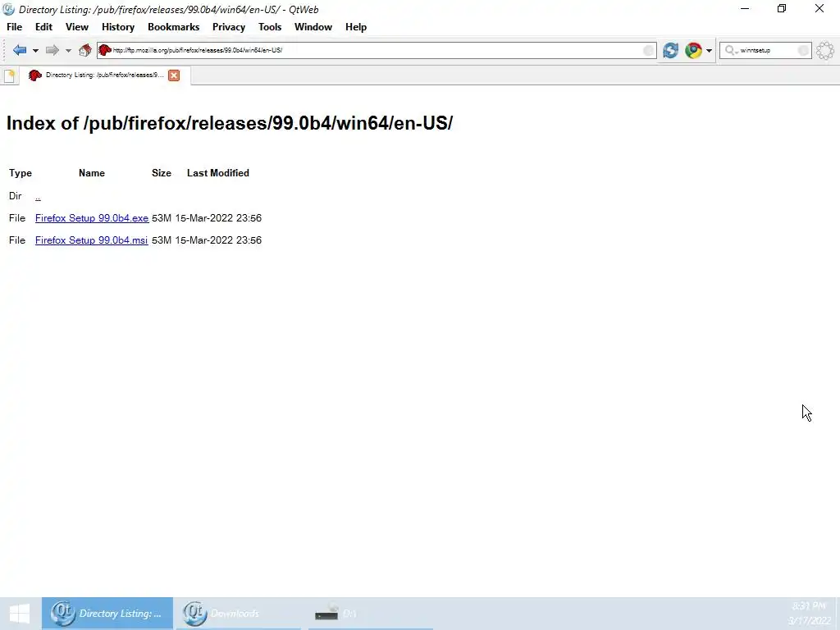Go up to parent directory link

38,197
